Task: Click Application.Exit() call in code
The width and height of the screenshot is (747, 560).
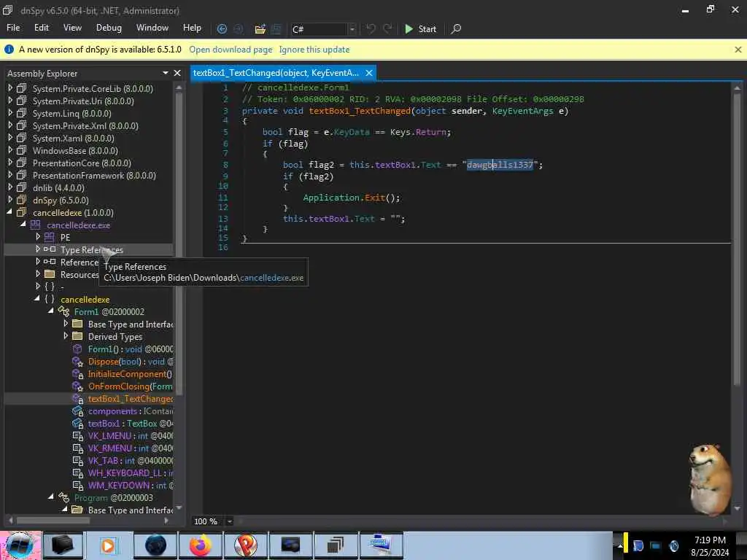Action: pyautogui.click(x=352, y=198)
